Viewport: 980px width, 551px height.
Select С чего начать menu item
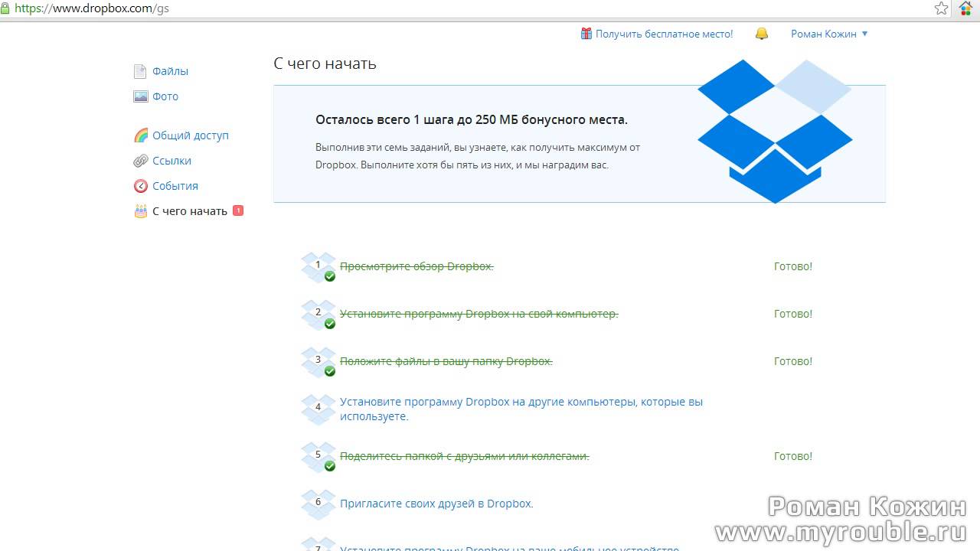tap(190, 211)
